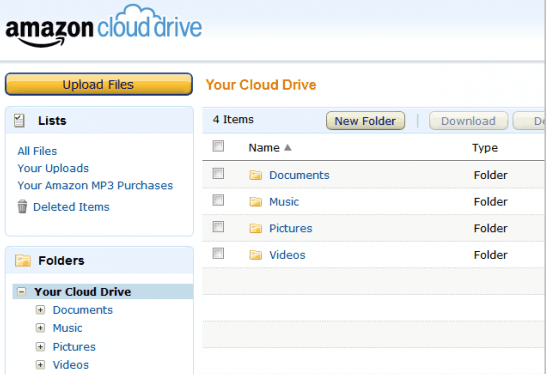
Task: Click the Documents row folder icon
Action: point(256,175)
